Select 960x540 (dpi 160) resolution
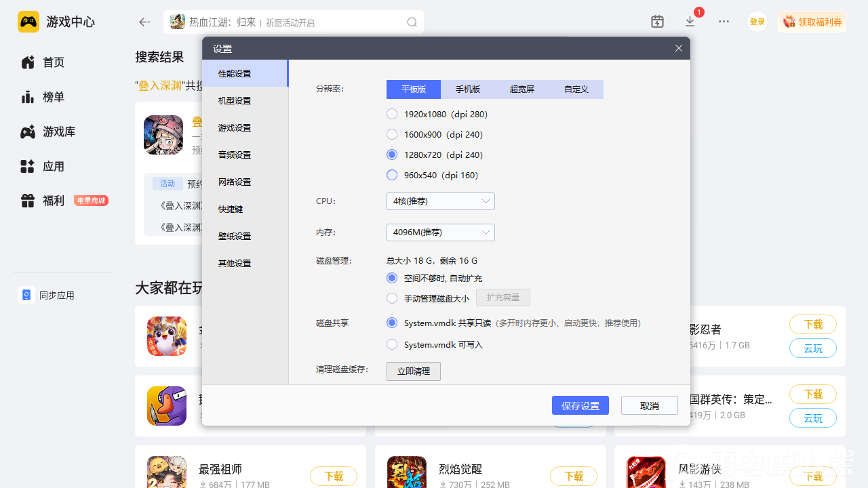The image size is (868, 488). tap(392, 175)
